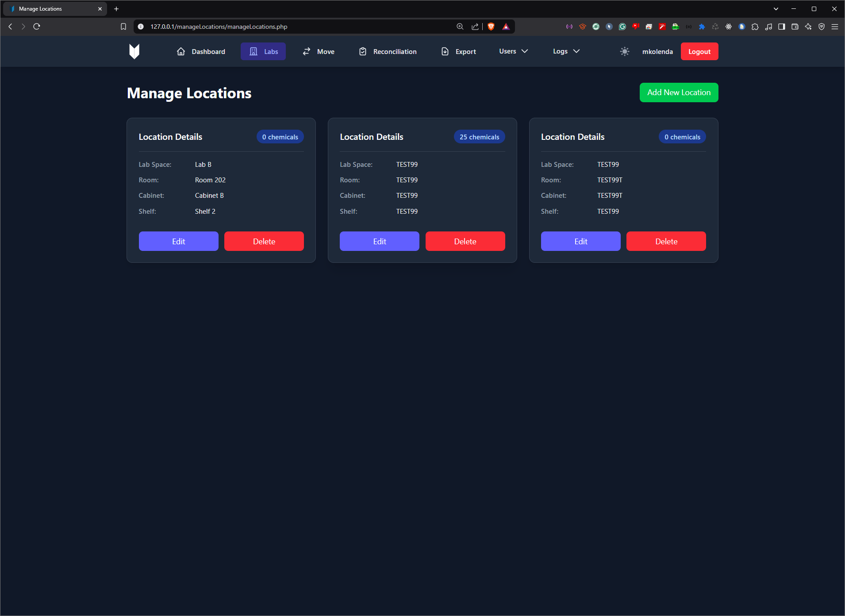Click the Brave Shields lion icon

click(491, 27)
